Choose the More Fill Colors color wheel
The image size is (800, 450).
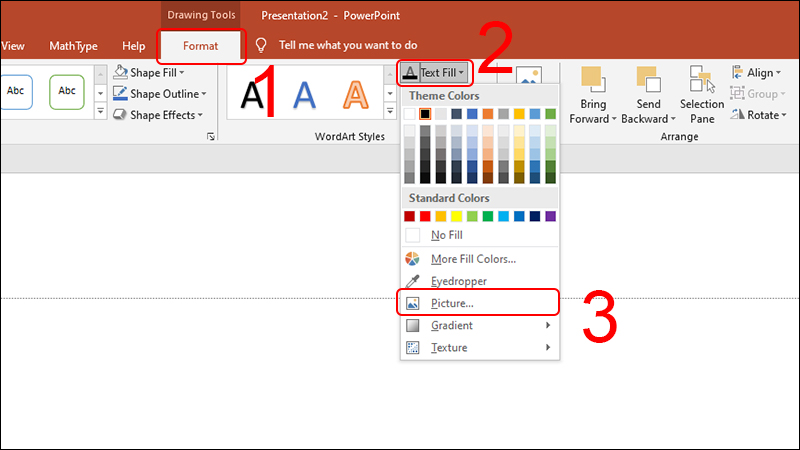pos(412,259)
